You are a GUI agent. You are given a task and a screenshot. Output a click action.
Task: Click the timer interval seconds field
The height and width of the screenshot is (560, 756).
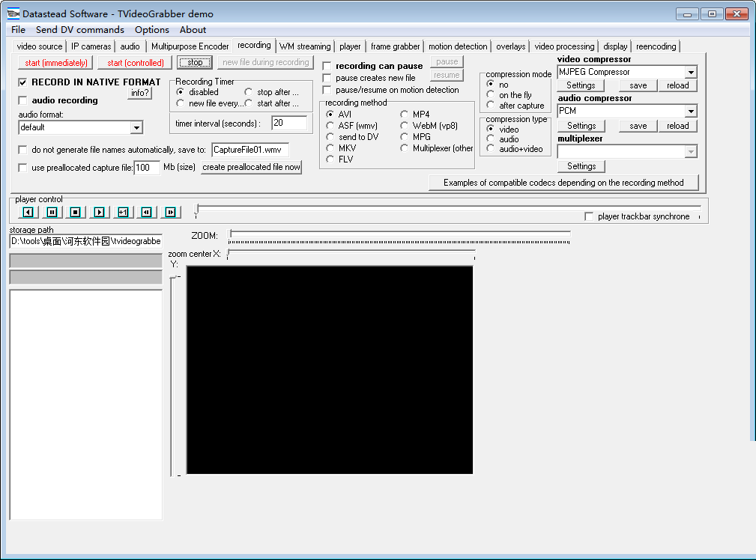tap(289, 124)
